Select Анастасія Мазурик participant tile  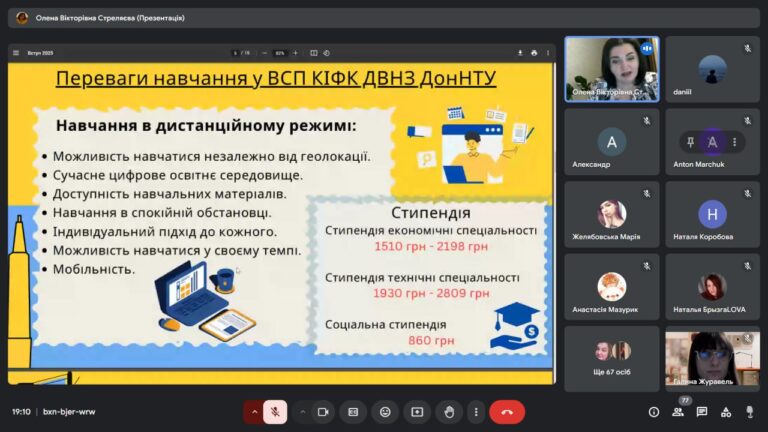tap(612, 287)
